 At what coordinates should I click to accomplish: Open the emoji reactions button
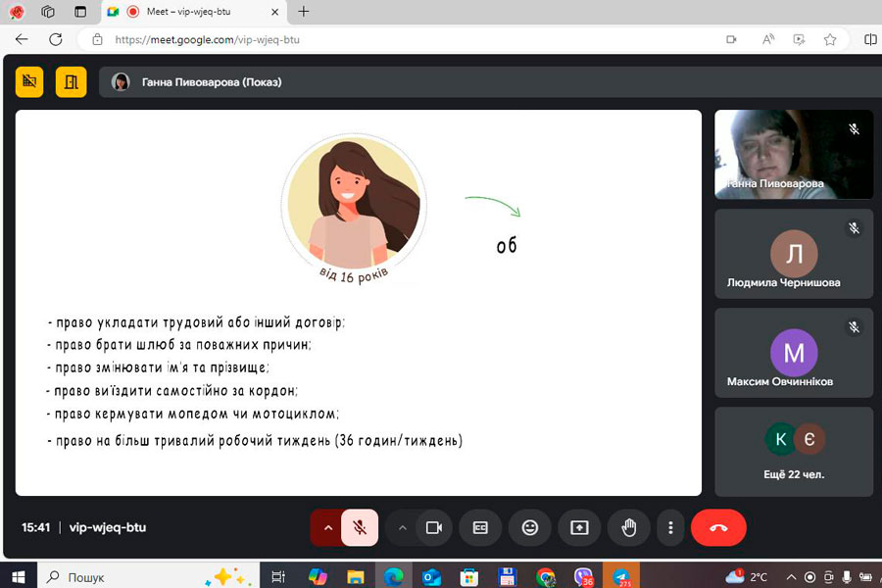coord(530,528)
